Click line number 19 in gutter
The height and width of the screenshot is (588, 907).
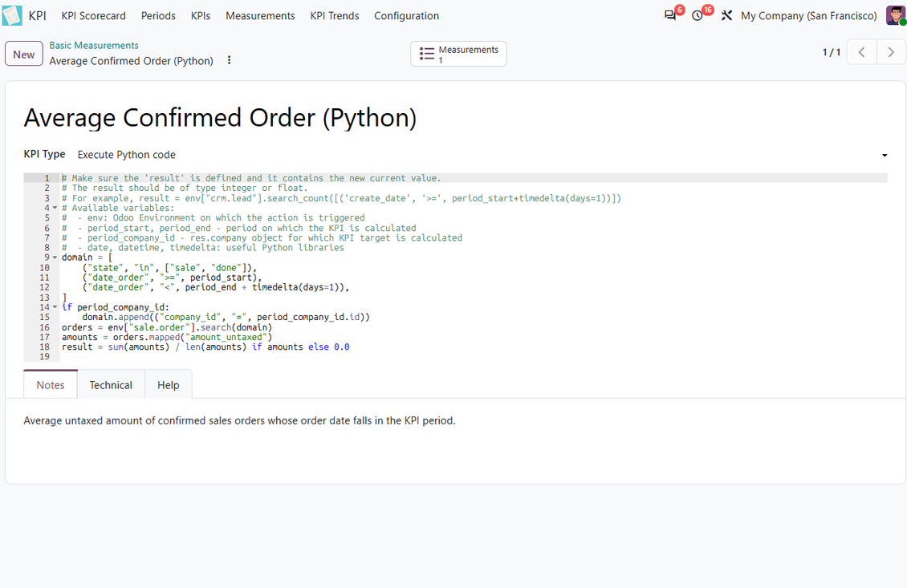pyautogui.click(x=44, y=357)
